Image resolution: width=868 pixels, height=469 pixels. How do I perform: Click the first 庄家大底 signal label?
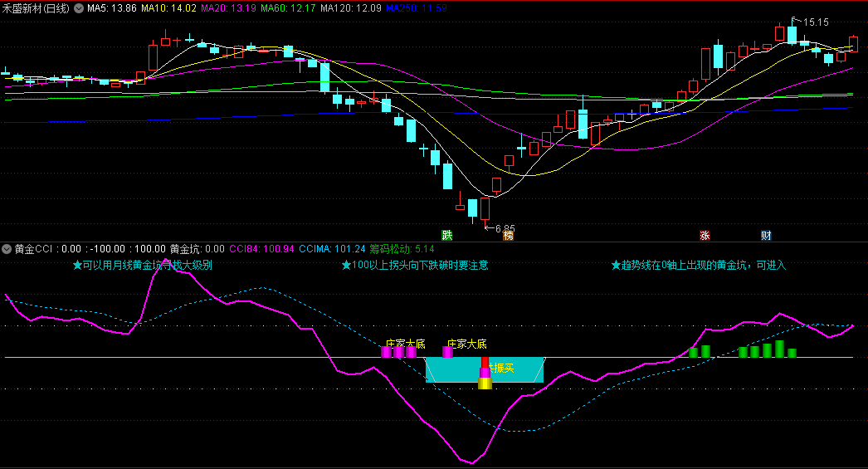[406, 344]
